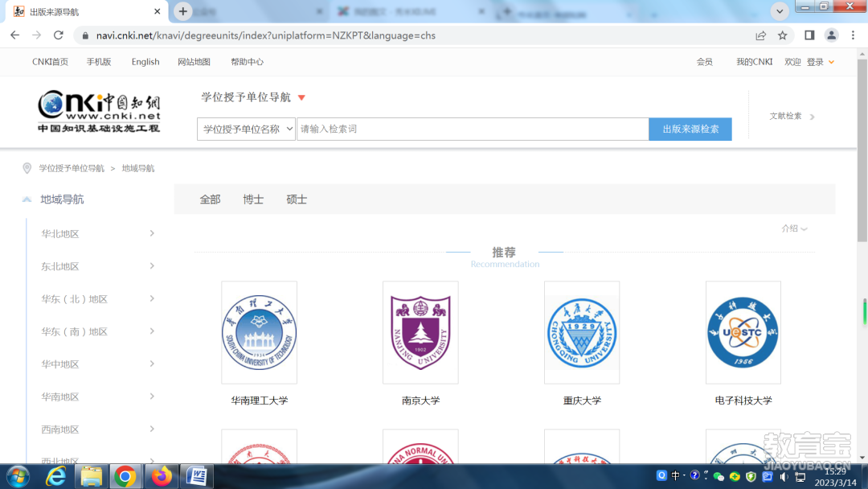Click the 学位授予单位导航 breadcrumb link
This screenshot has height=489, width=868.
click(72, 168)
